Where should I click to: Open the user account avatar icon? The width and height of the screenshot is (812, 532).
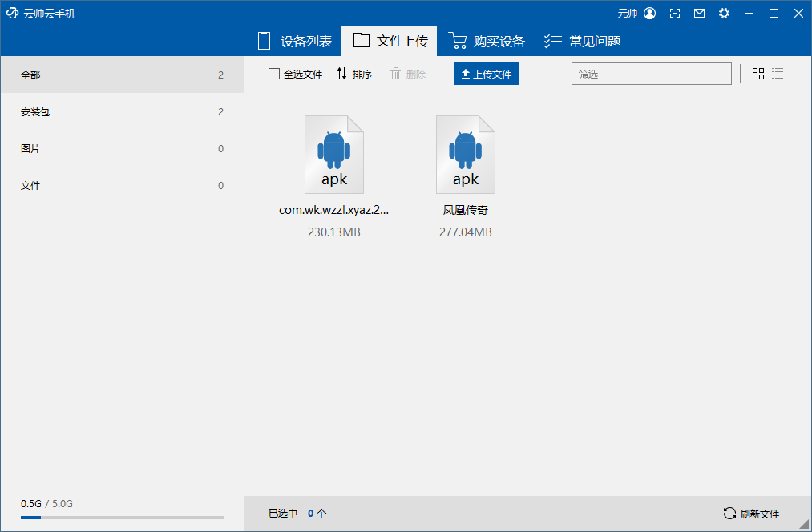[x=650, y=14]
